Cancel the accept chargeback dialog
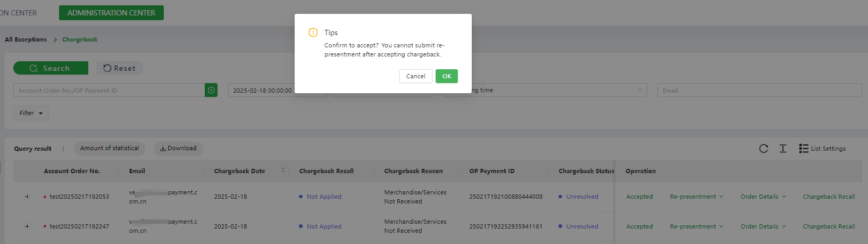The height and width of the screenshot is (244, 868). click(x=415, y=76)
